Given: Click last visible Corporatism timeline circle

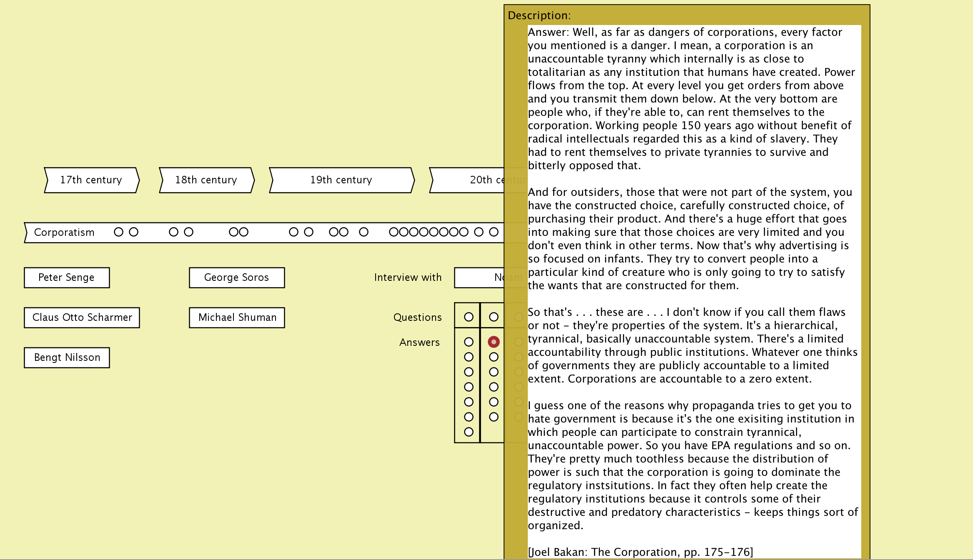Looking at the screenshot, I should [494, 232].
